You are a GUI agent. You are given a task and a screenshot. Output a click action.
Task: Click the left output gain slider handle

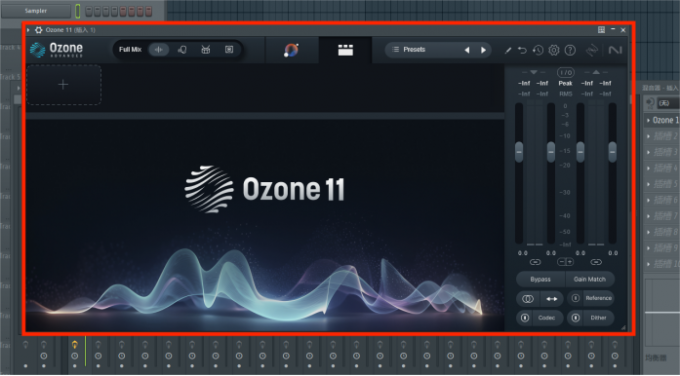580,152
